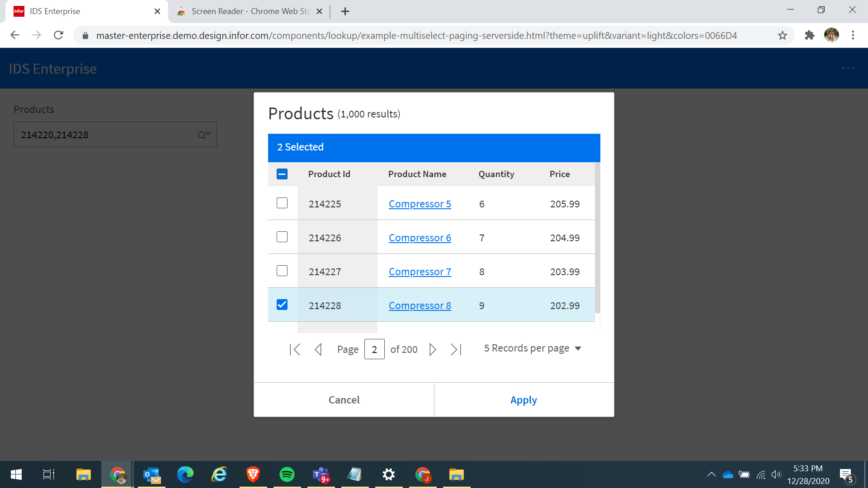This screenshot has width=868, height=488.
Task: Open the volume control in system tray
Action: pyautogui.click(x=776, y=474)
